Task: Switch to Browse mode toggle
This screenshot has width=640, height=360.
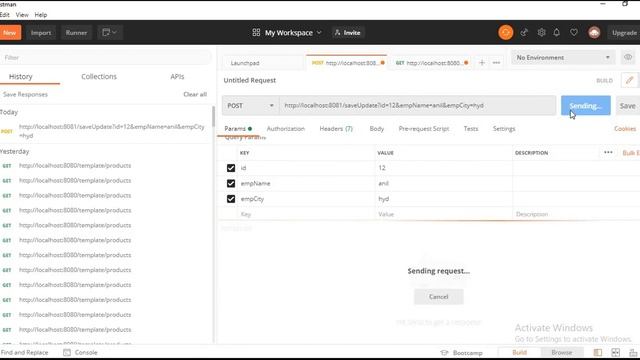Action: (x=562, y=352)
